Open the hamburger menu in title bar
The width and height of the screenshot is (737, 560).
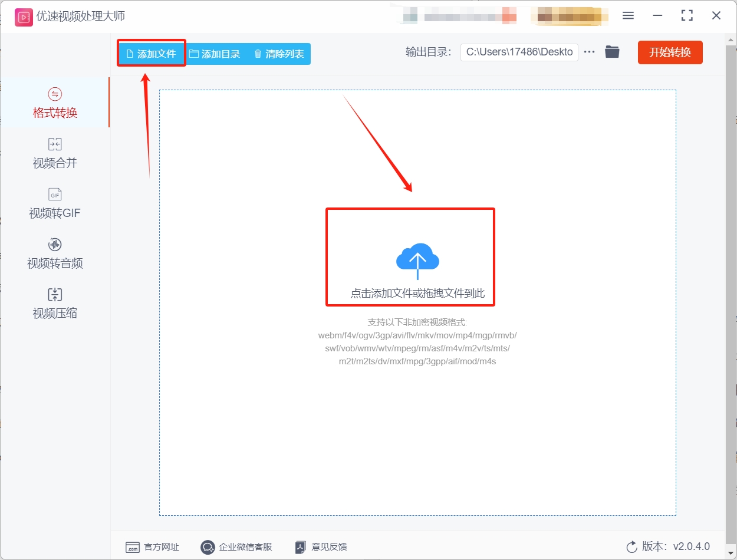click(x=628, y=16)
